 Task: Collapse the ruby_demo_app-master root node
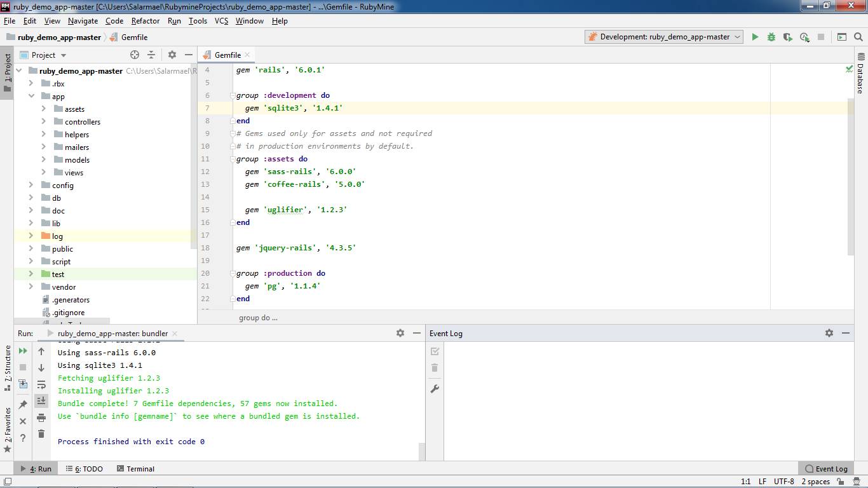coord(19,71)
